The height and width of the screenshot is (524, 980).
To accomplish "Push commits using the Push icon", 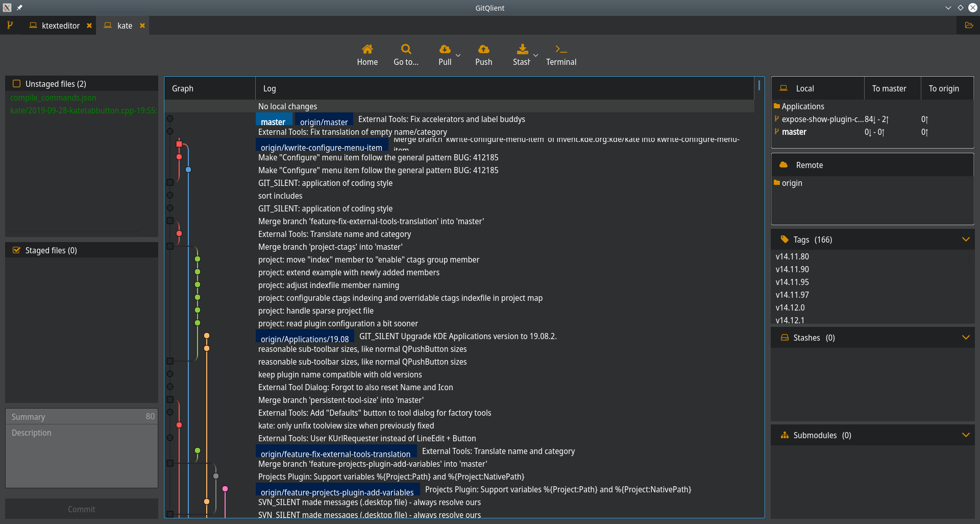I will 483,49.
